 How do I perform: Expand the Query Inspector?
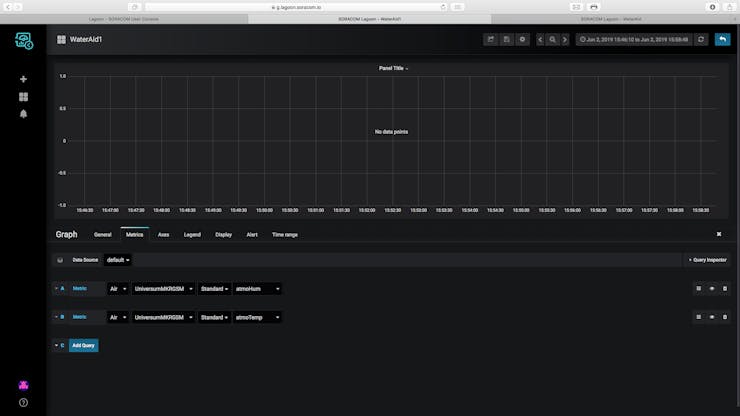707,260
